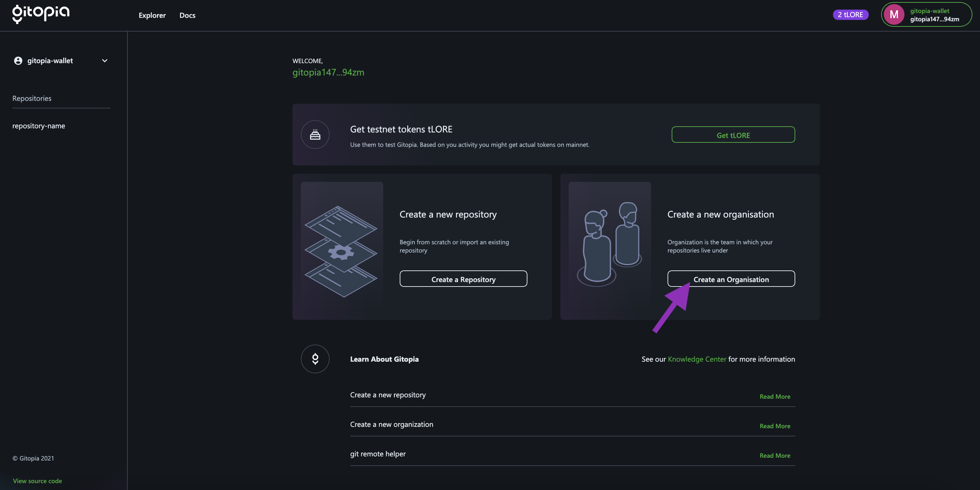Image resolution: width=980 pixels, height=490 pixels.
Task: Click the 'Create a new repository' list row text
Action: point(388,395)
